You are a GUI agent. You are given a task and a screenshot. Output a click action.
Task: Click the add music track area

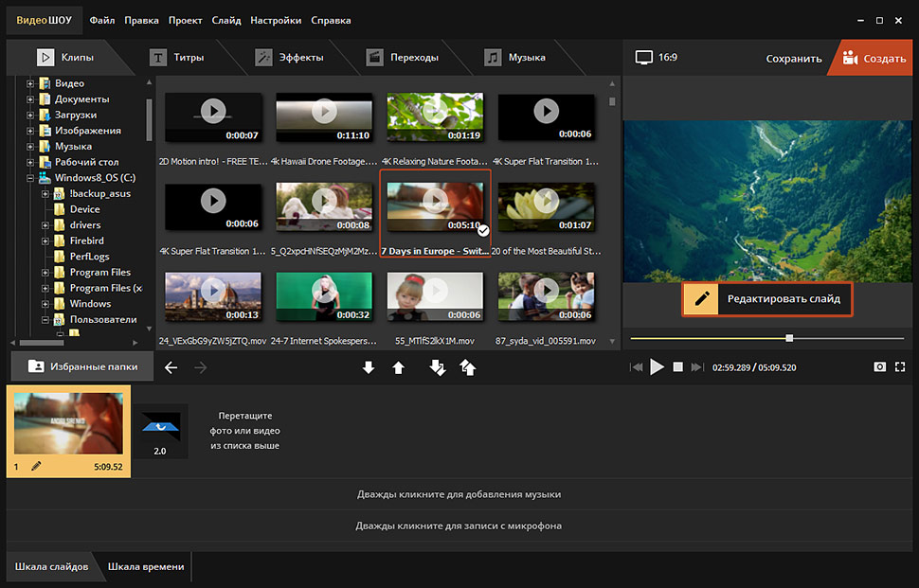click(459, 494)
